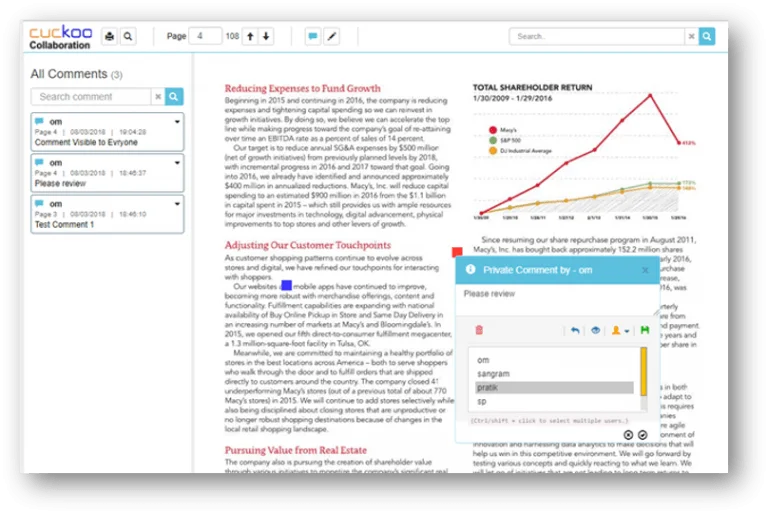Click 'Pursuing Value from Real Estate' heading

295,450
